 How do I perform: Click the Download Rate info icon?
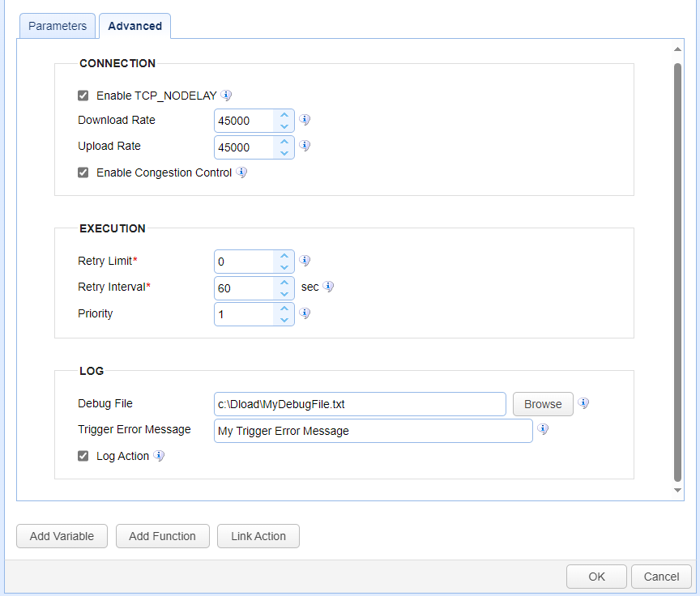(305, 120)
